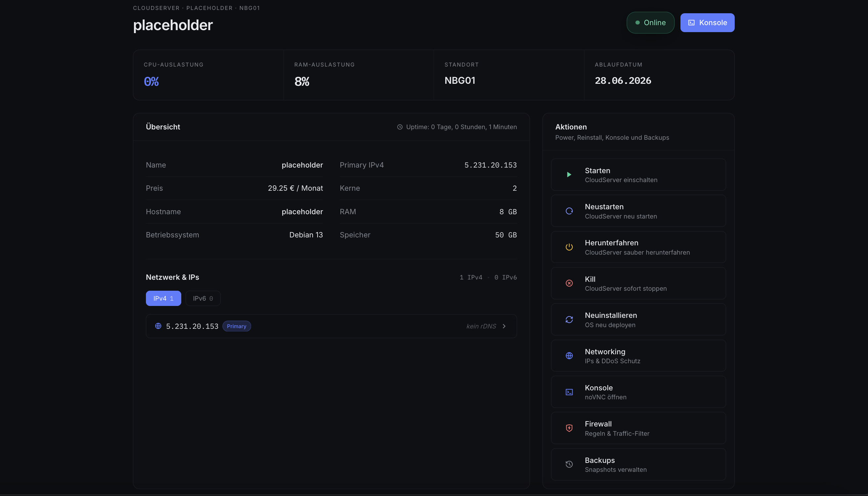Start the server via the Starten label
Viewport: 868px width, 496px height.
click(x=597, y=171)
